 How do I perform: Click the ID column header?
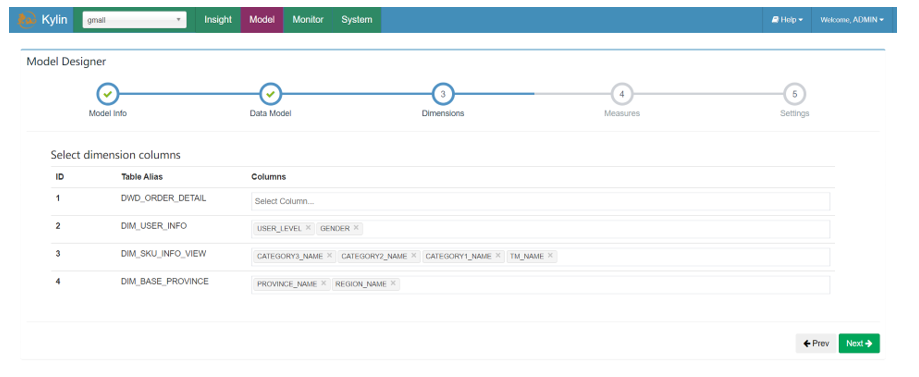pyautogui.click(x=60, y=176)
